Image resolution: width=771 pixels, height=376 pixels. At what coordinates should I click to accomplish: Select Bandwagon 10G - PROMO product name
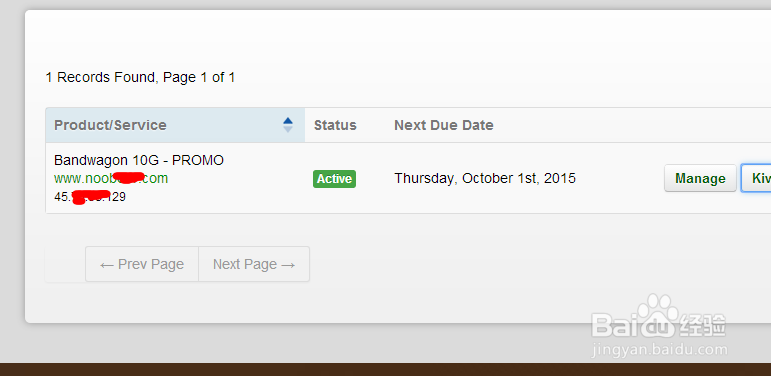point(139,160)
